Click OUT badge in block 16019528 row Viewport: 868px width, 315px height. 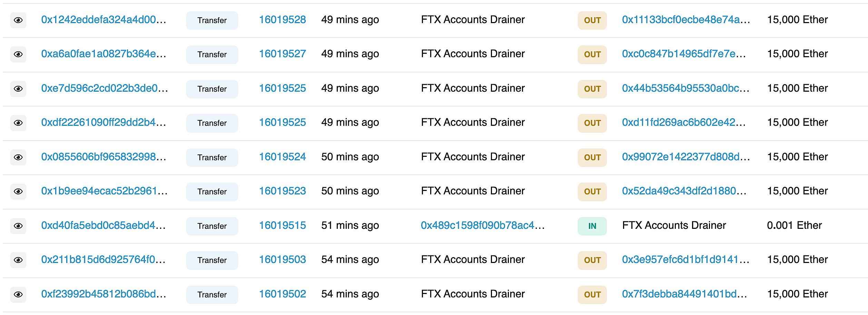[x=592, y=20]
